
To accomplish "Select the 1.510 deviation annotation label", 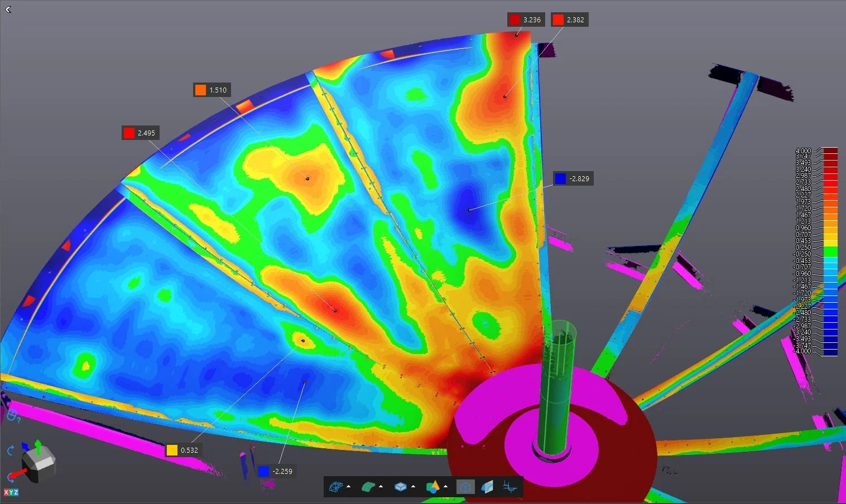I will 211,90.
